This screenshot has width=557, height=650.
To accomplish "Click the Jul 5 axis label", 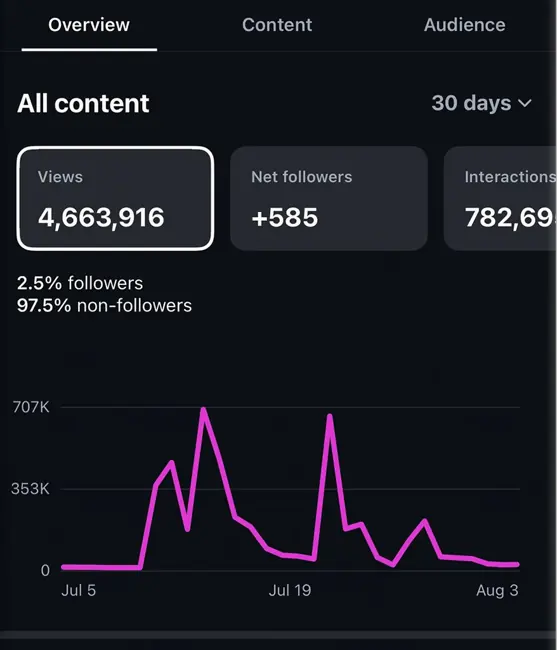I will [x=78, y=590].
